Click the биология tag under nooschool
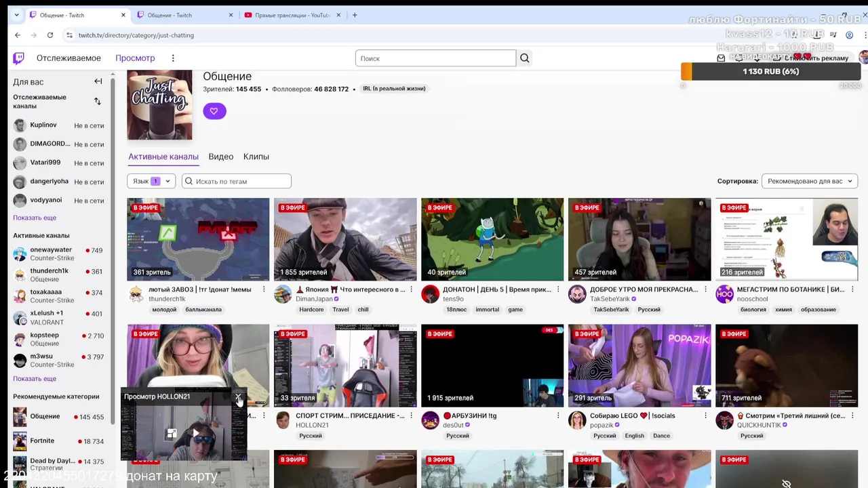This screenshot has height=488, width=868. click(x=753, y=310)
